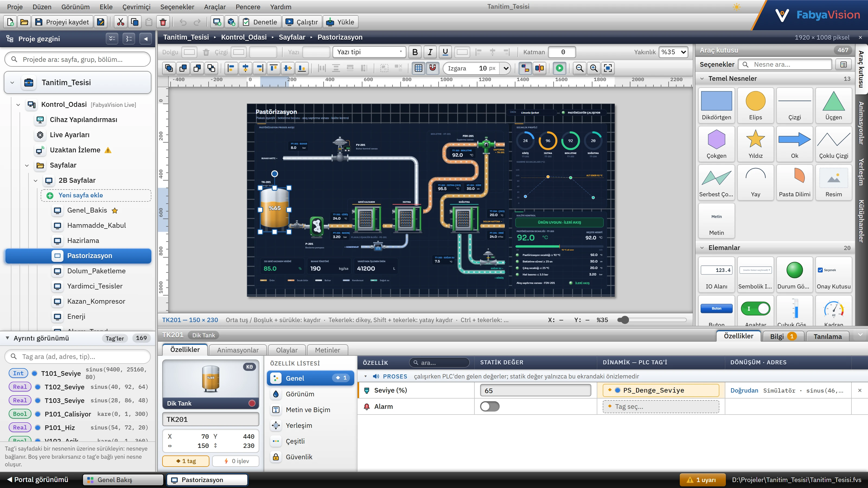Click the zoom out magnifier icon
Image resolution: width=868 pixels, height=488 pixels.
(580, 68)
